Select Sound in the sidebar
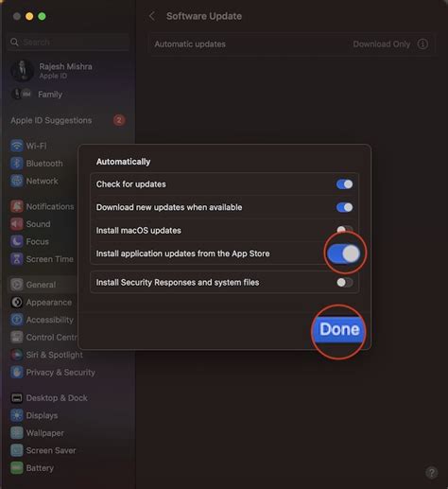The image size is (448, 489). pyautogui.click(x=38, y=224)
